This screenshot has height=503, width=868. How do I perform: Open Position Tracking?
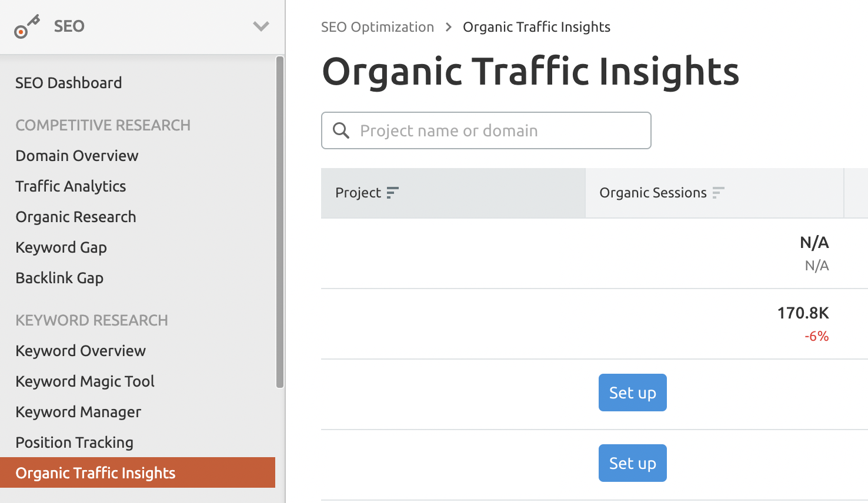(x=74, y=442)
